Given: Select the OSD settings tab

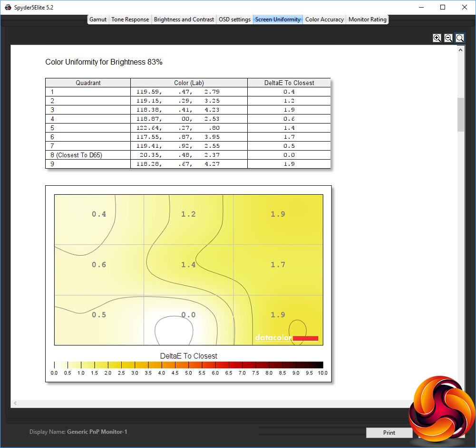Looking at the screenshot, I should coord(234,19).
